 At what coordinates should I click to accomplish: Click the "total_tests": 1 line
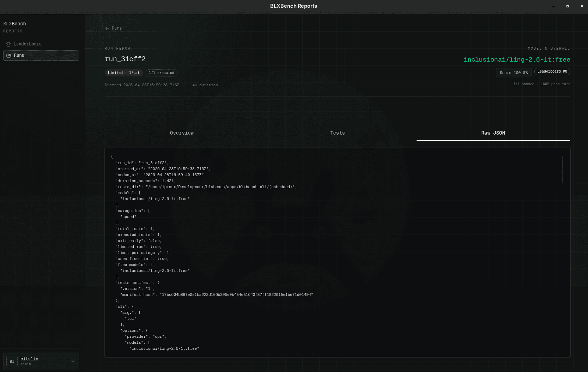[x=135, y=229]
